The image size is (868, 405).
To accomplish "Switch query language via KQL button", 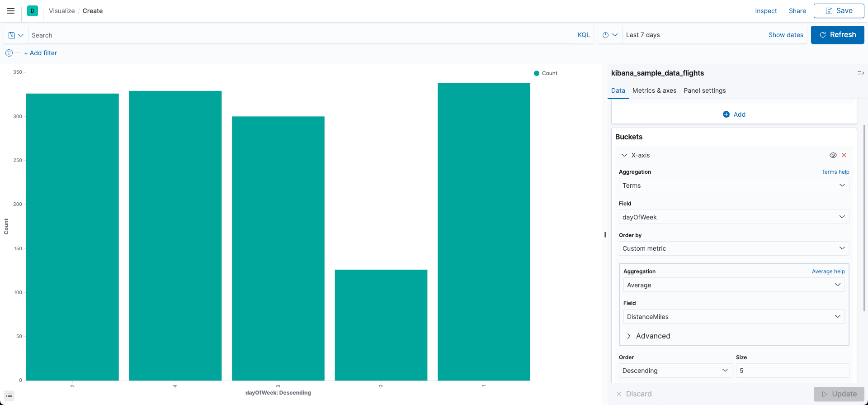I will pos(584,35).
